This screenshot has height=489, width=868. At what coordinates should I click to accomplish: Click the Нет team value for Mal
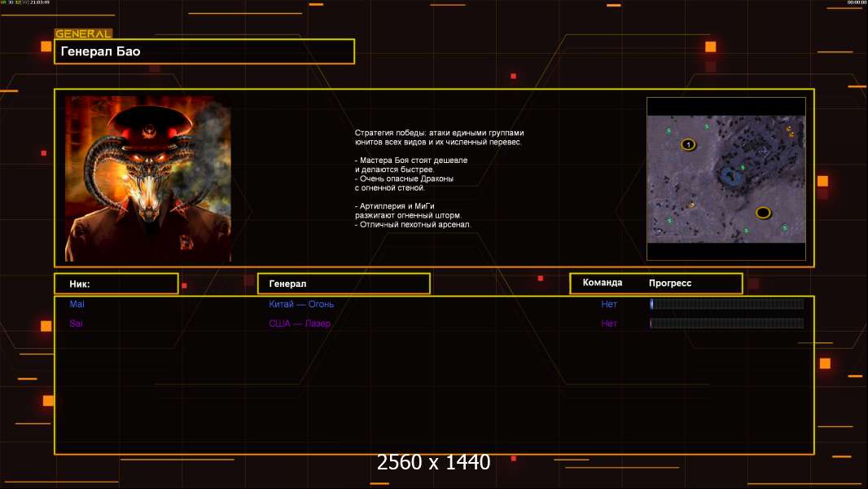[609, 304]
